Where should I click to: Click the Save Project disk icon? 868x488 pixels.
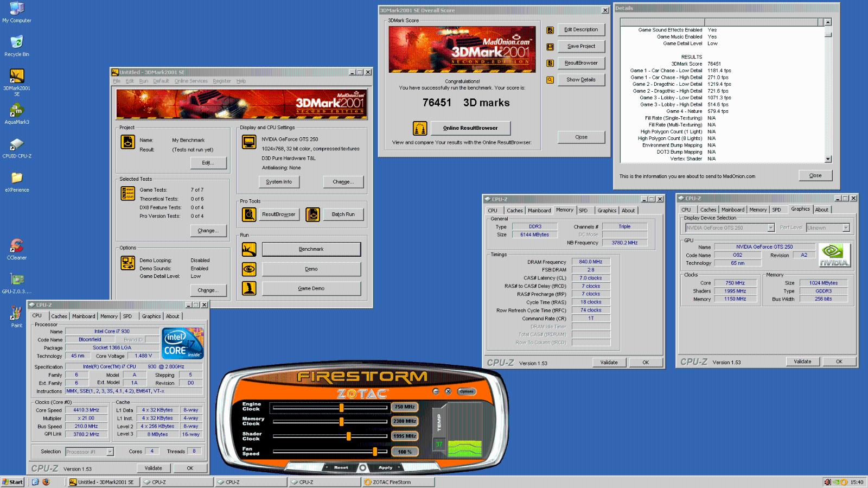[x=550, y=47]
